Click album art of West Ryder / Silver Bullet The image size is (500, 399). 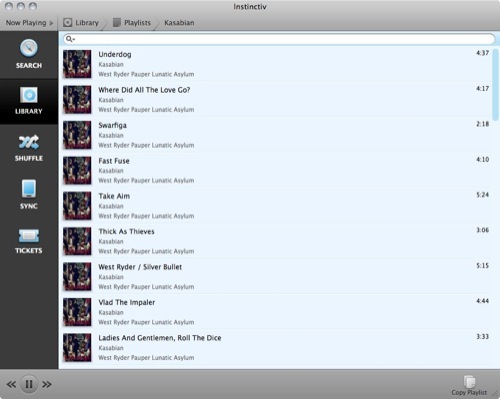[x=77, y=277]
